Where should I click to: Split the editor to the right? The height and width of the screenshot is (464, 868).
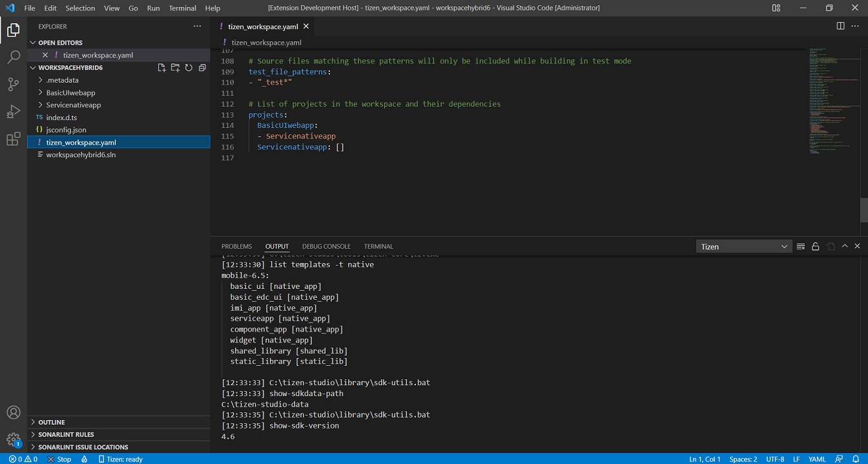840,26
